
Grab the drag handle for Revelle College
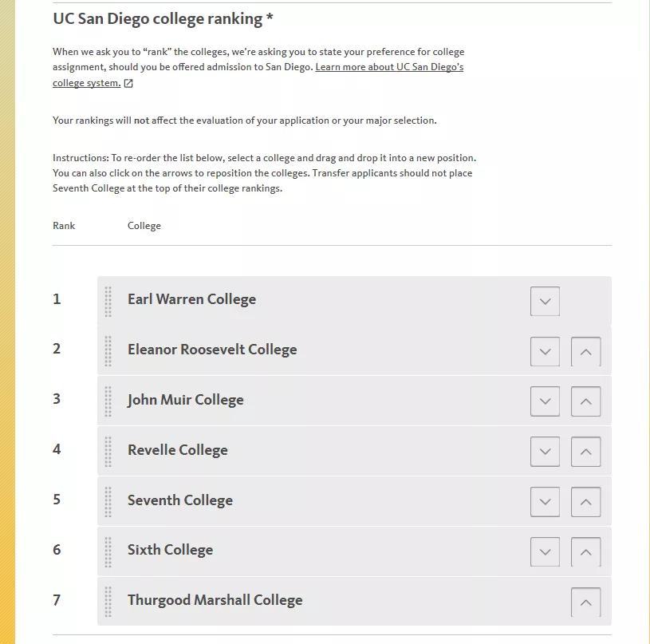tap(108, 452)
